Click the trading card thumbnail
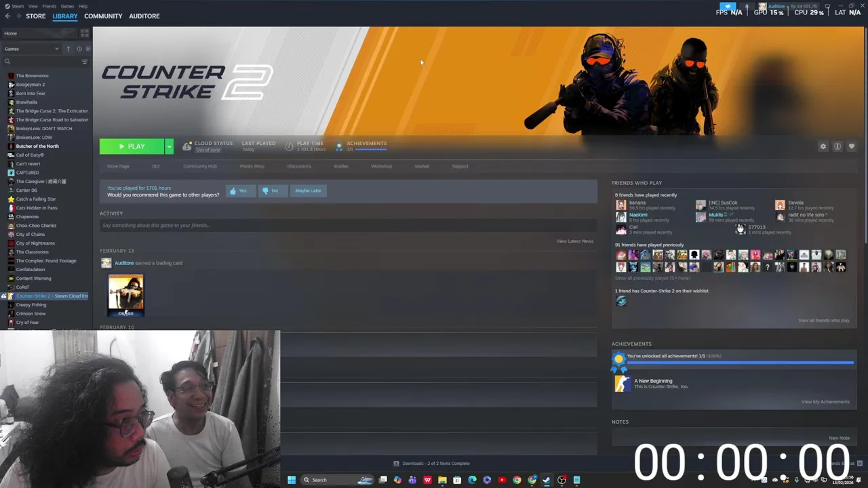868x488 pixels. click(126, 296)
